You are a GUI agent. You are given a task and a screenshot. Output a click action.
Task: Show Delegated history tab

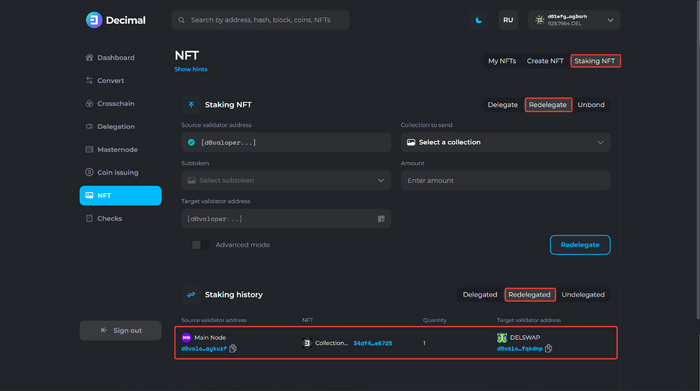point(479,295)
